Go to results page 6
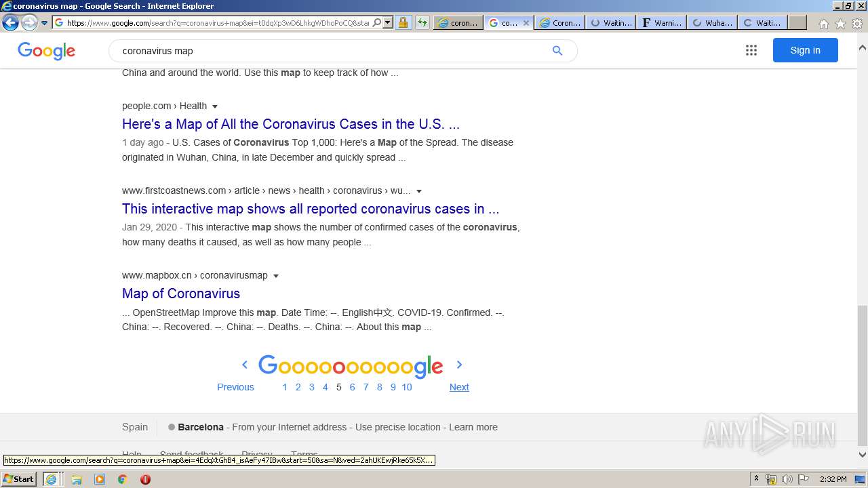Screen dimensions: 868x488 pyautogui.click(x=353, y=387)
